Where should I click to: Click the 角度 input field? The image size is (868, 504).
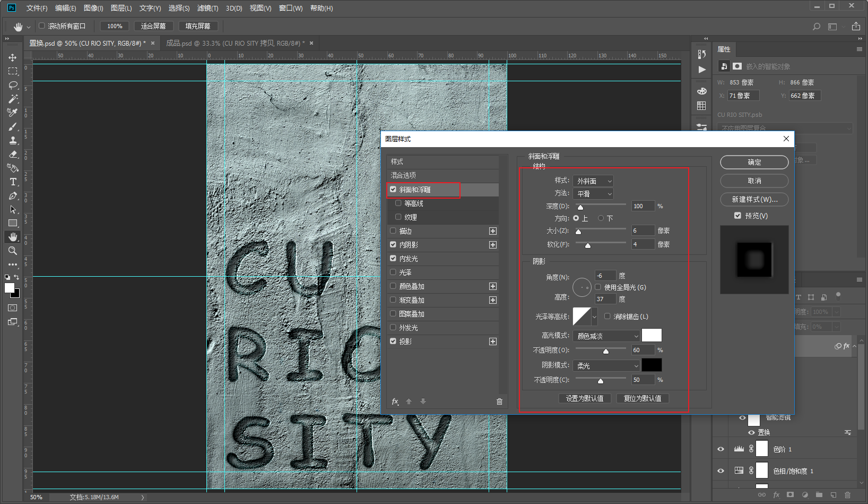[605, 276]
